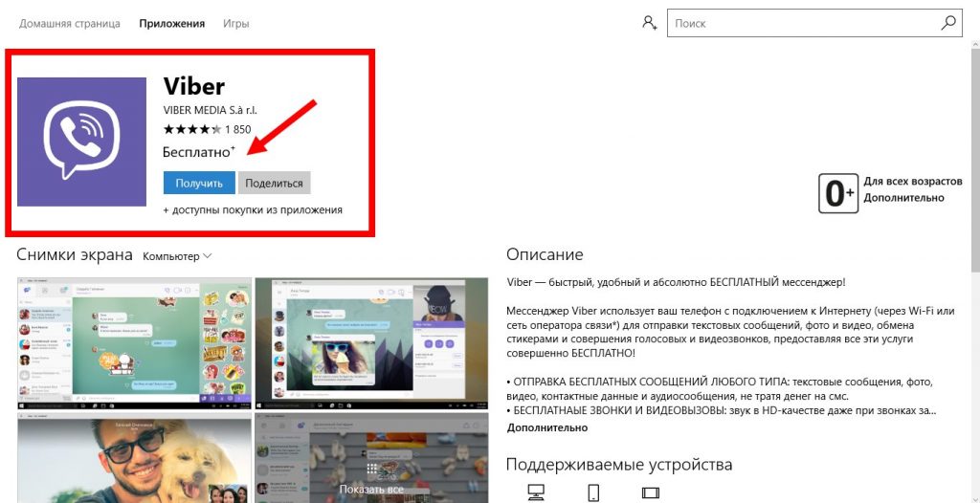Switch to the Приложения tab

(x=172, y=24)
